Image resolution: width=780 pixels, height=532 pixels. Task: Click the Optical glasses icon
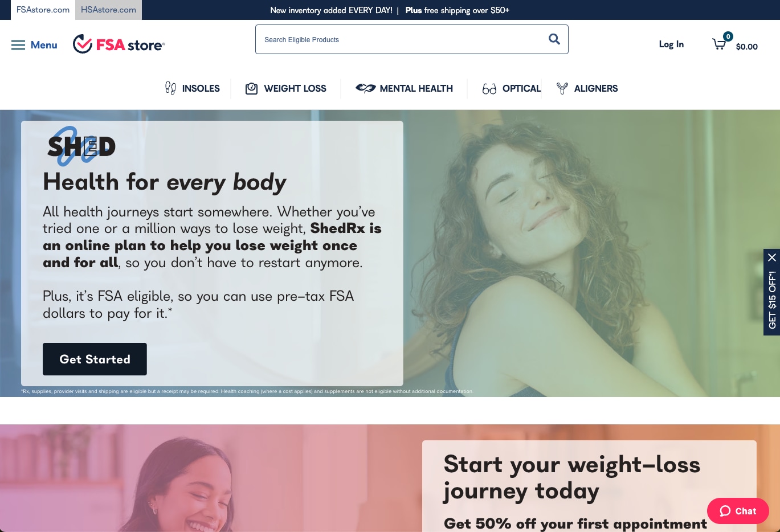click(x=489, y=89)
